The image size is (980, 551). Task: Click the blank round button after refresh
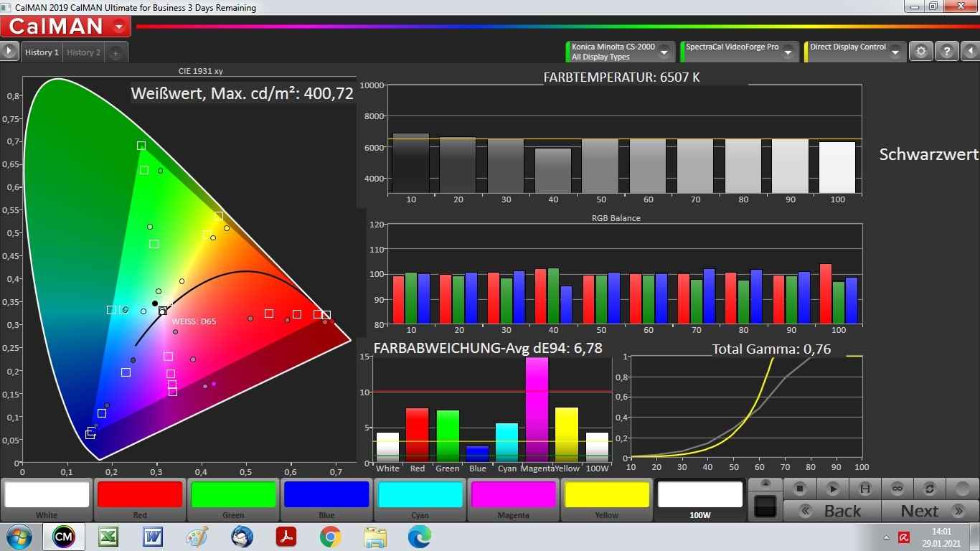coord(962,489)
